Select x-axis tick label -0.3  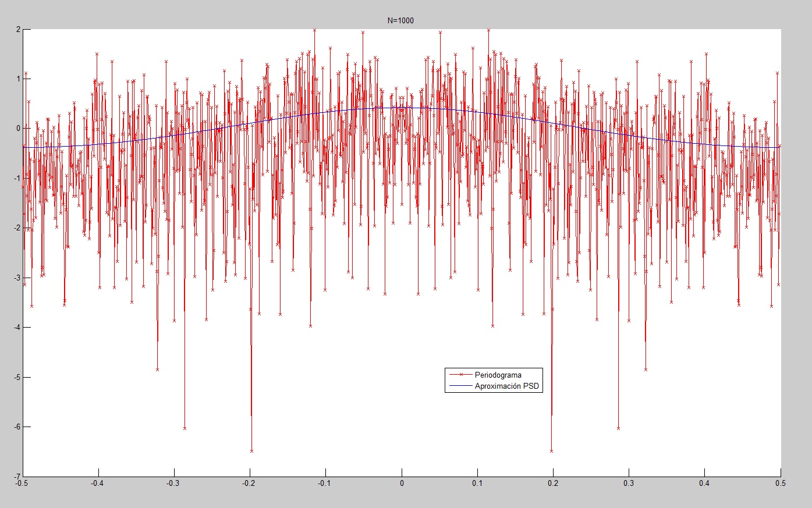coord(173,483)
